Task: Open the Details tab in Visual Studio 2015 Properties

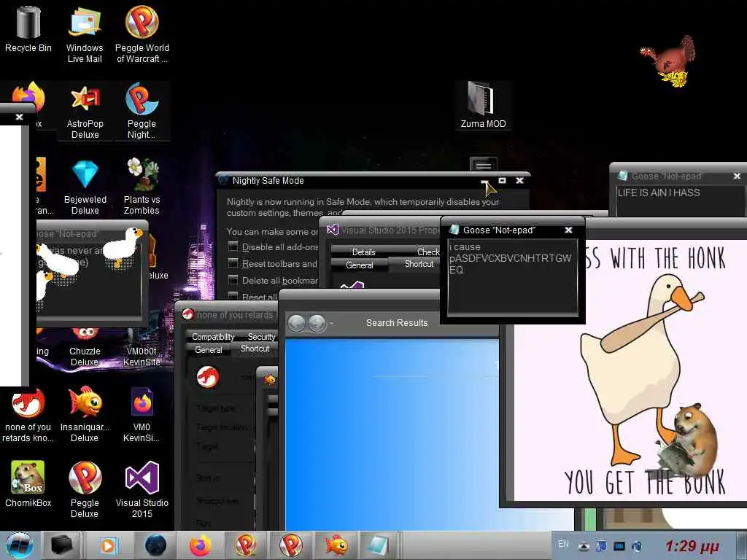Action: (363, 252)
